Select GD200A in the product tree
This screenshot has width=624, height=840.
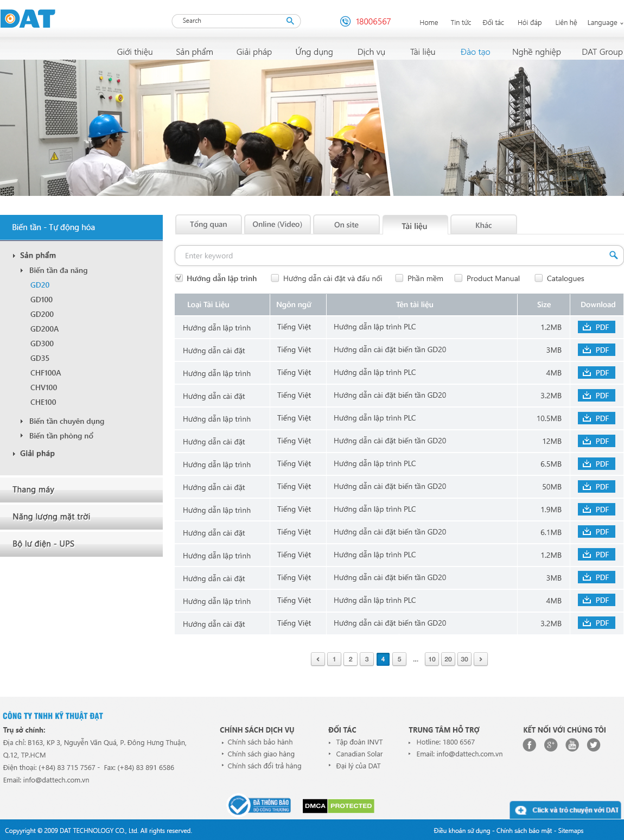[44, 329]
